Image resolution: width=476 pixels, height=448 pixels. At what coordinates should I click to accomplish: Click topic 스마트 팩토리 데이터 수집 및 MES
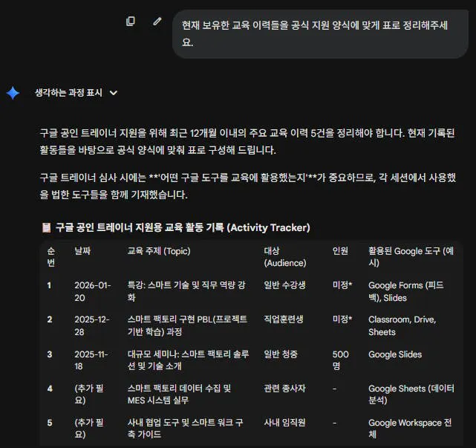(180, 395)
